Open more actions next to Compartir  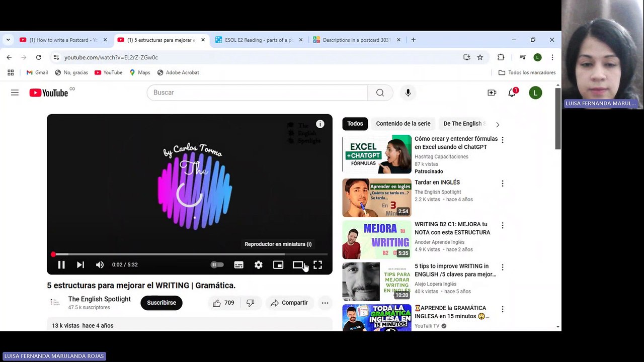tap(325, 303)
